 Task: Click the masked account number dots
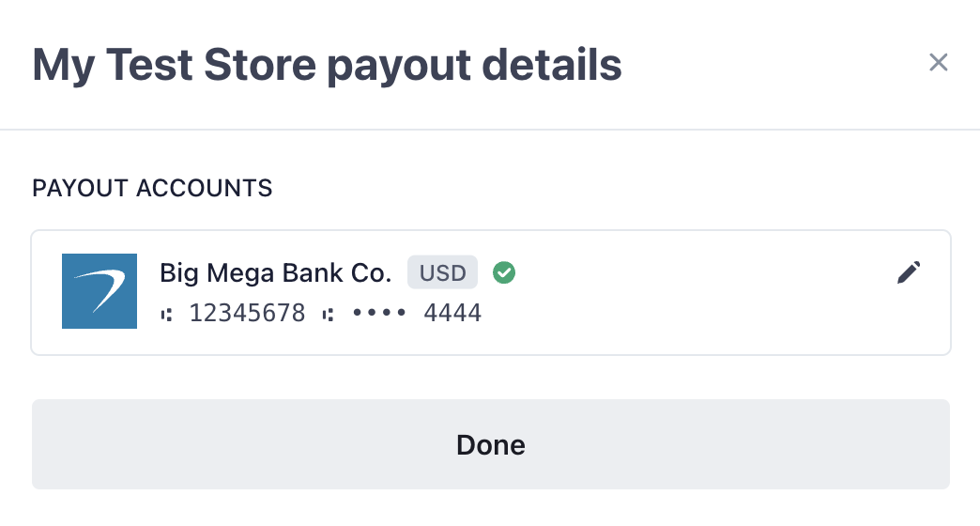coord(379,314)
